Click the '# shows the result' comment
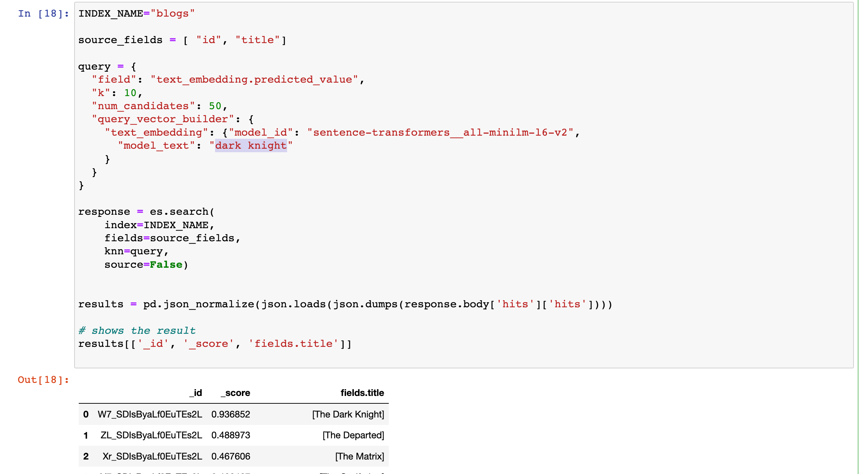 (137, 331)
